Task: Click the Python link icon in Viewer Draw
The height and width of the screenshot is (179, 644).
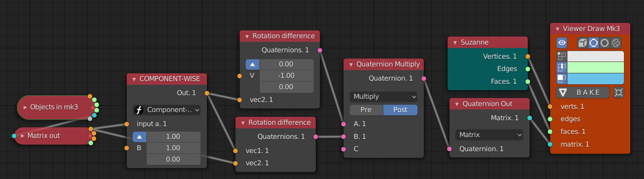Action: pos(616,43)
